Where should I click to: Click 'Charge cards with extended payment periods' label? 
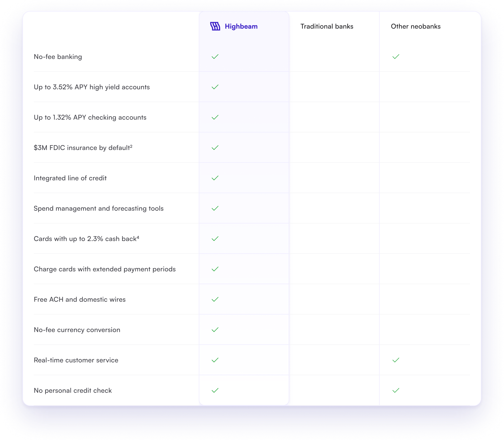coord(105,269)
